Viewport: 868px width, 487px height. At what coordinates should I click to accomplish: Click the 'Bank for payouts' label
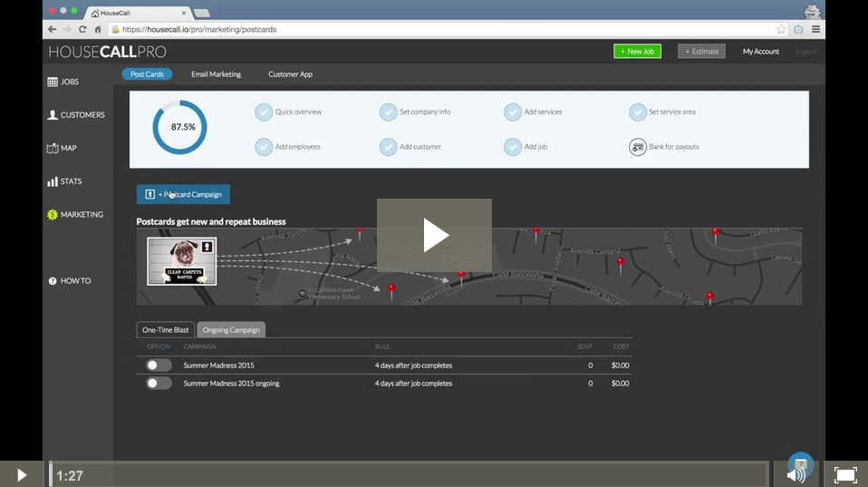pos(674,147)
